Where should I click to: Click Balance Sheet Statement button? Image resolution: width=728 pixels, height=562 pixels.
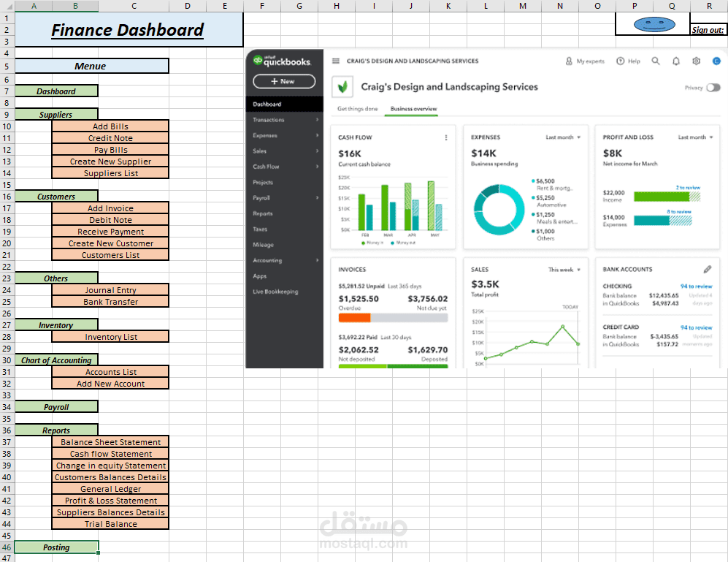[x=110, y=442]
